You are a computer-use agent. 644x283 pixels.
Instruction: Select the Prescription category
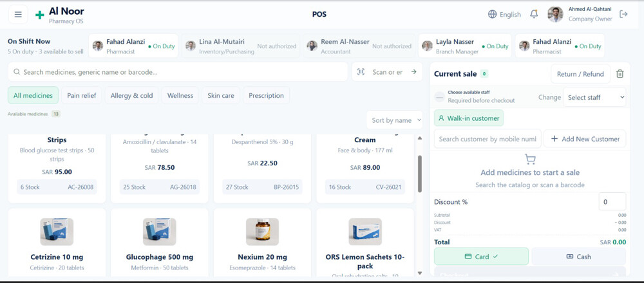[x=266, y=96]
